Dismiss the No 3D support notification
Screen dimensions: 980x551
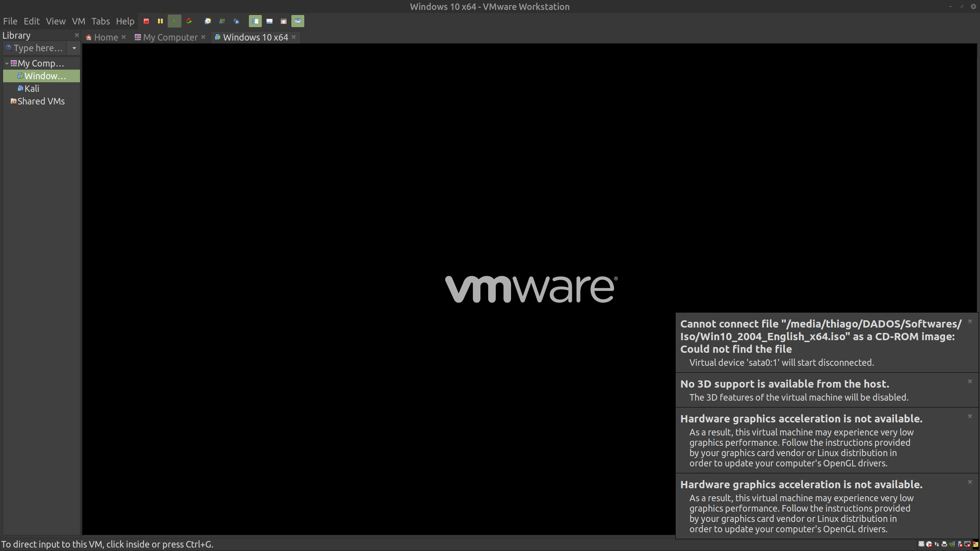tap(970, 381)
